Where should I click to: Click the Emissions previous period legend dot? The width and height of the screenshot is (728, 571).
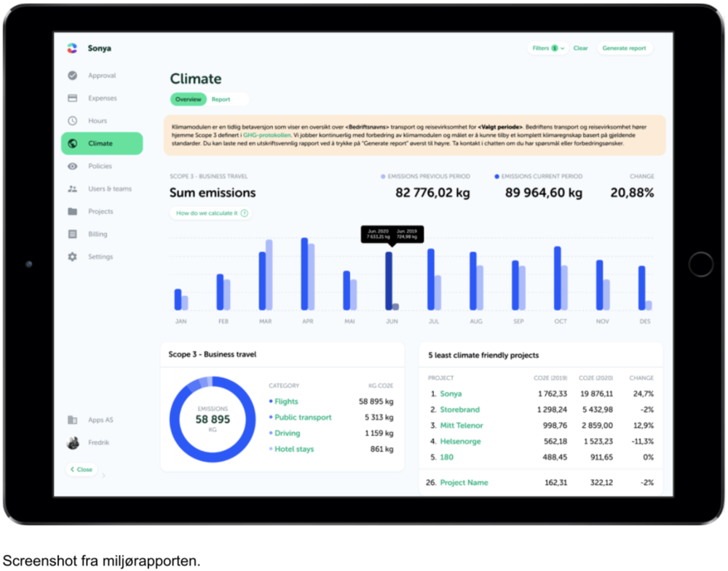pos(383,177)
